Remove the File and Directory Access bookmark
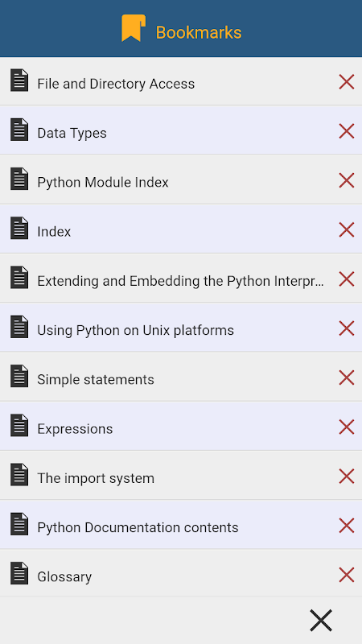 point(347,82)
